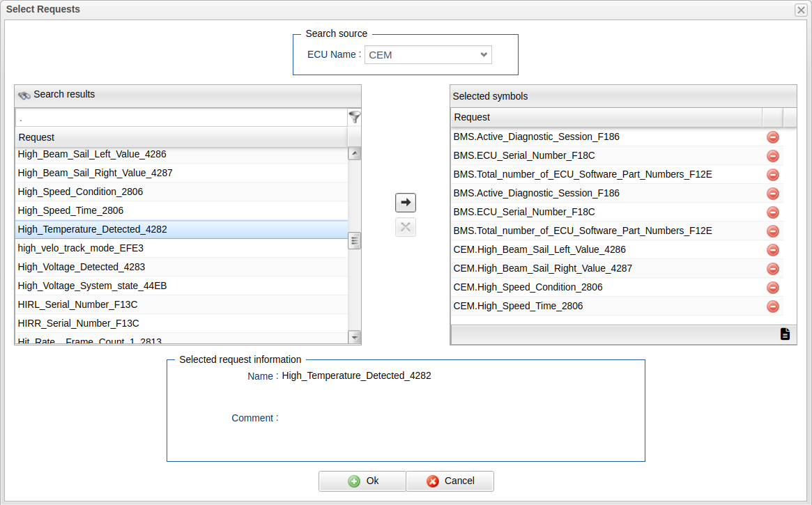The width and height of the screenshot is (812, 505).
Task: Click the Request column header in search results
Action: 181,137
